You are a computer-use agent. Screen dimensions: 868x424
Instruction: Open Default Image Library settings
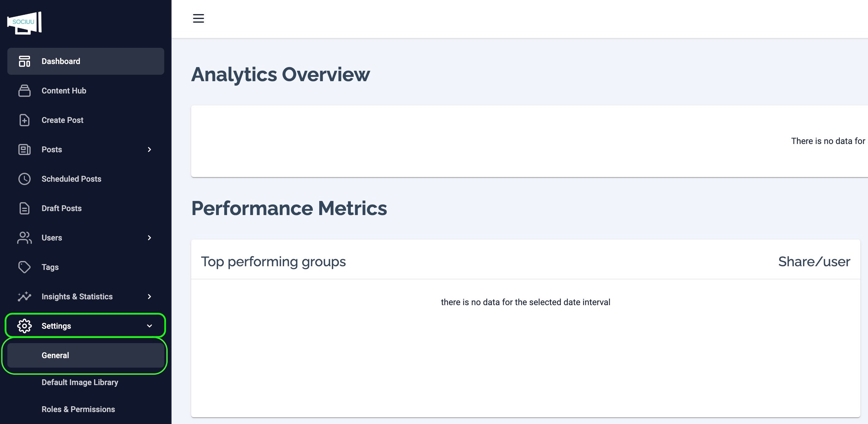[80, 382]
